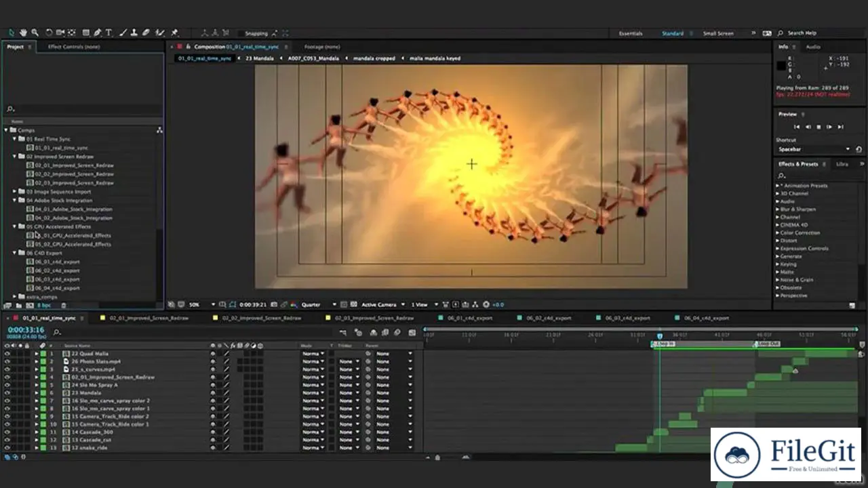Click the composition mini-flowchart icon in timeline
868x488 pixels.
pyautogui.click(x=342, y=332)
